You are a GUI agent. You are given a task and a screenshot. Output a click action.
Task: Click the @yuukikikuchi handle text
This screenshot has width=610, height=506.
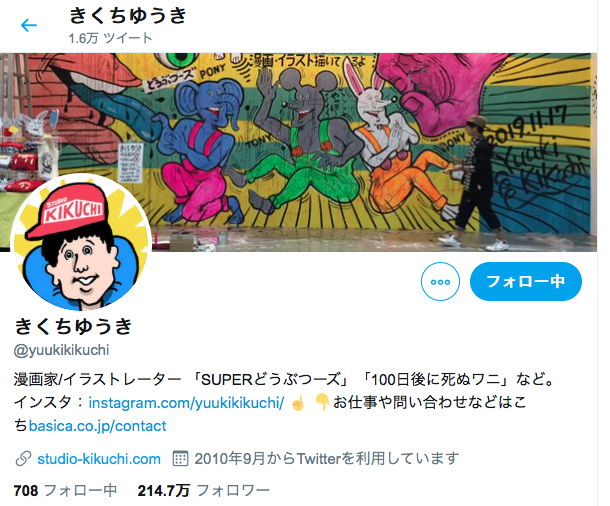[61, 350]
